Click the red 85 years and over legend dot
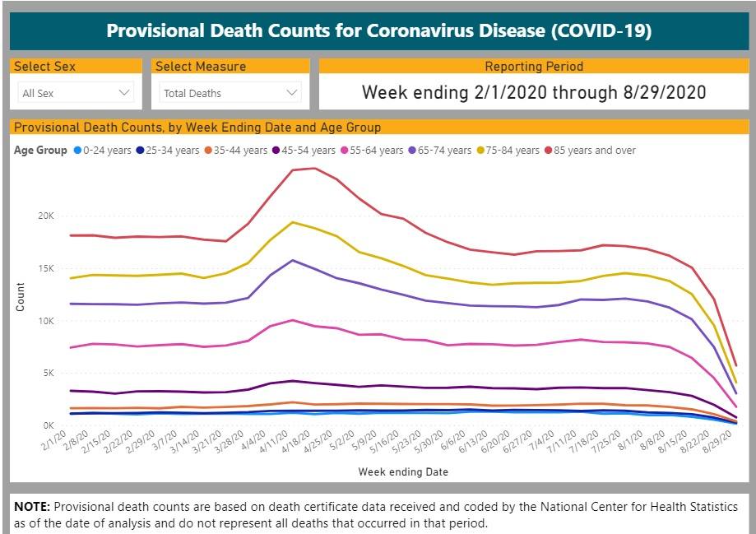The width and height of the screenshot is (756, 534). pyautogui.click(x=548, y=150)
